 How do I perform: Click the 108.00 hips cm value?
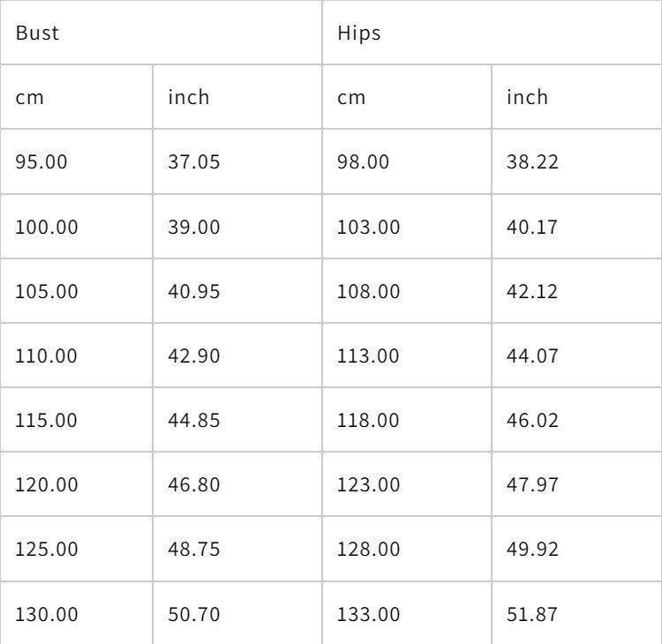pyautogui.click(x=368, y=291)
